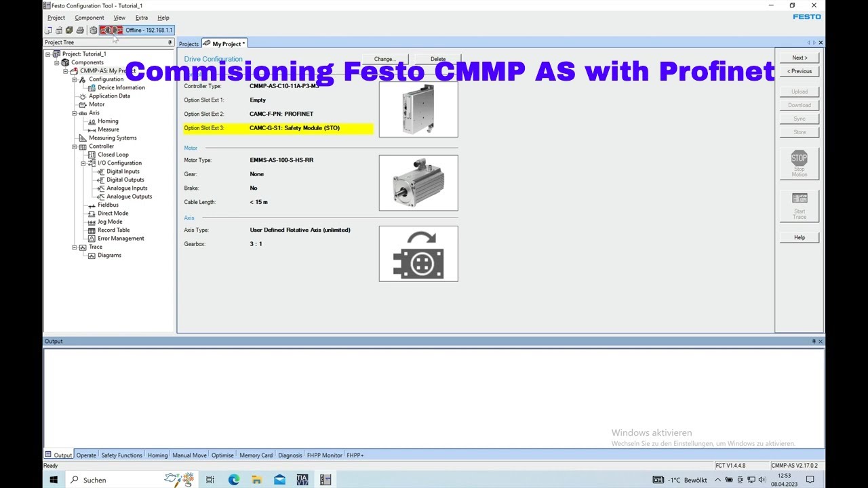Click the CMMP controller thumbnail image

coord(418,110)
